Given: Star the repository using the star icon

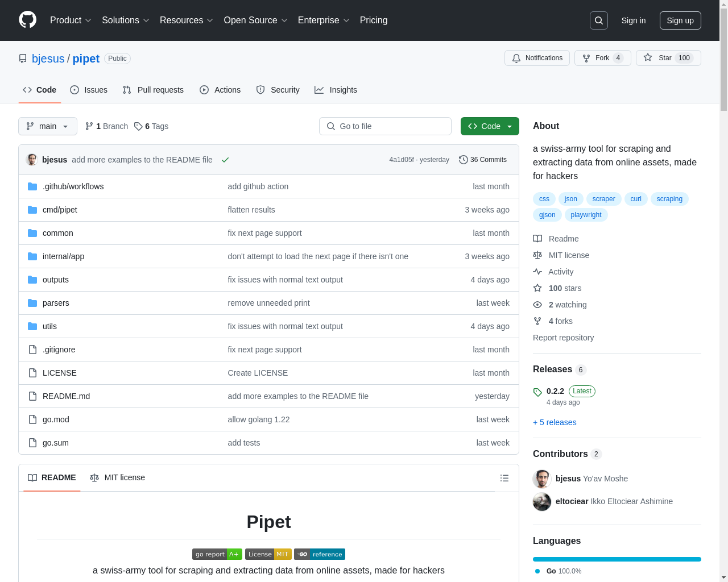Looking at the screenshot, I should [648, 57].
